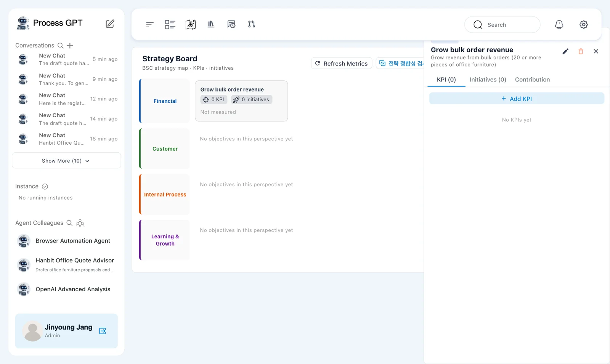The height and width of the screenshot is (364, 610).
Task: Open the Hanbit Office Quote Advisor agent
Action: click(x=67, y=265)
